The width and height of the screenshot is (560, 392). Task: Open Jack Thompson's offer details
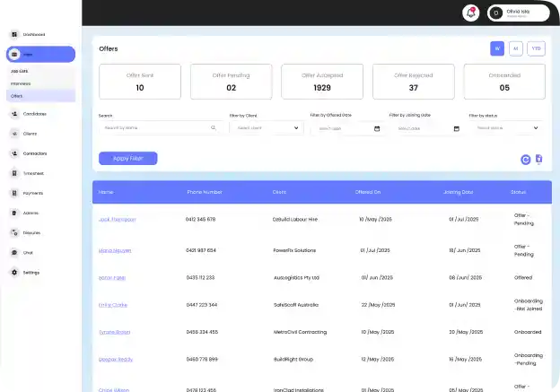(118, 219)
